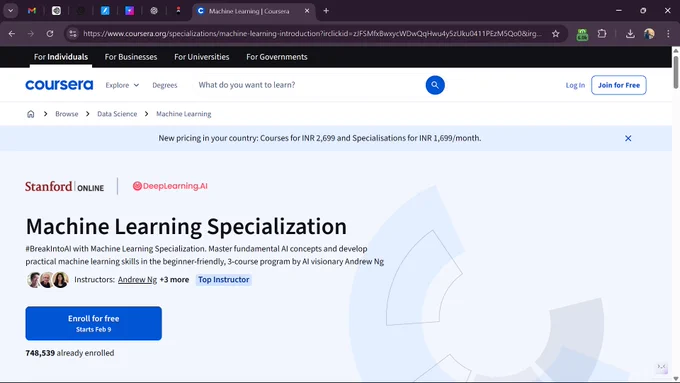Show the +3 more instructors
This screenshot has height=383, width=680.
pos(174,280)
